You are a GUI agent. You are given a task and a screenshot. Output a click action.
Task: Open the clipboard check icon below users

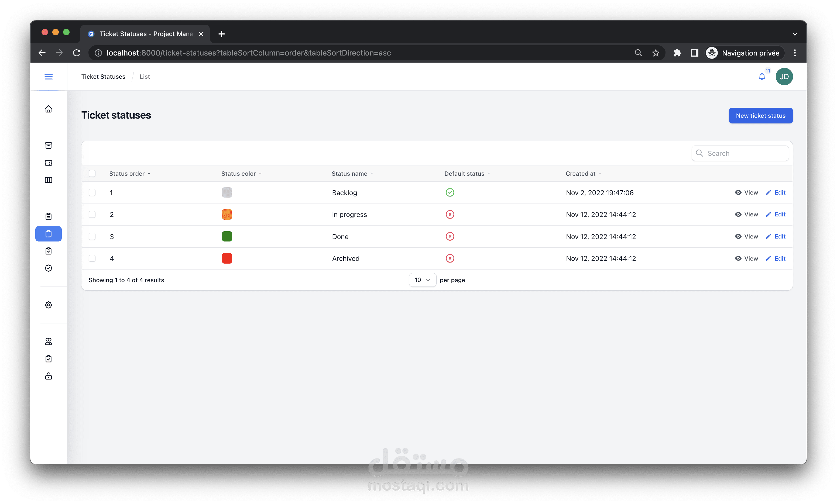point(49,359)
